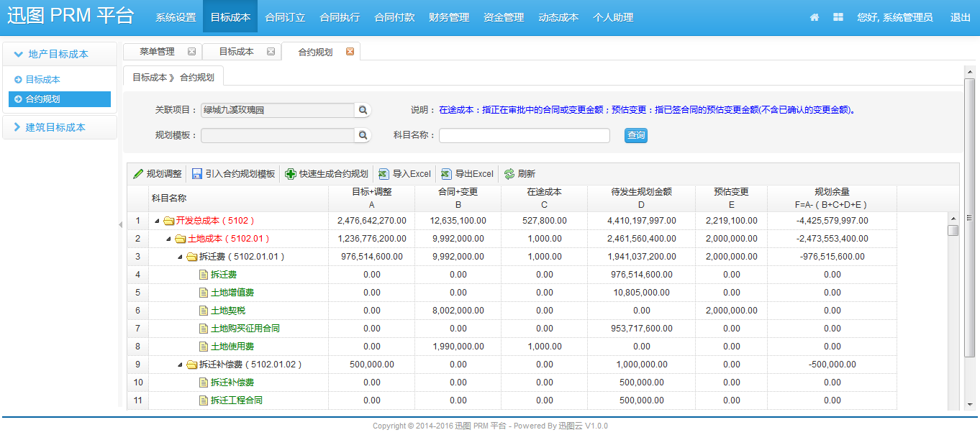Click the search icon next to 规划模板

[x=363, y=135]
